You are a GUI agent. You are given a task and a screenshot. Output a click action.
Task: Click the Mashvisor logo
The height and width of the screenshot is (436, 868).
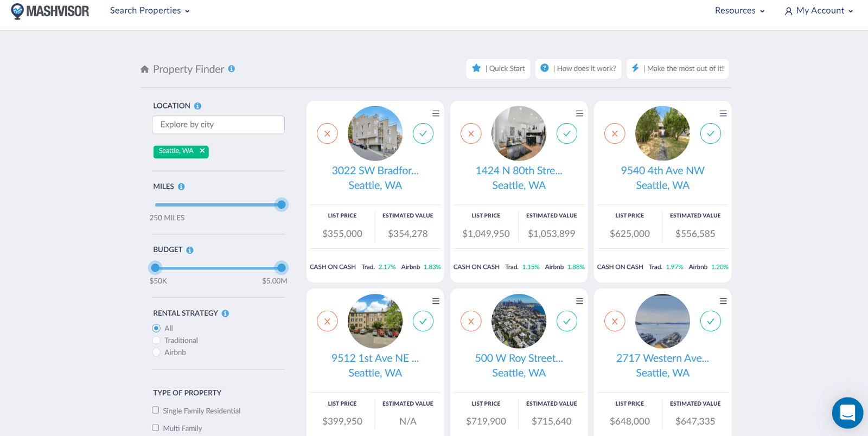click(50, 11)
